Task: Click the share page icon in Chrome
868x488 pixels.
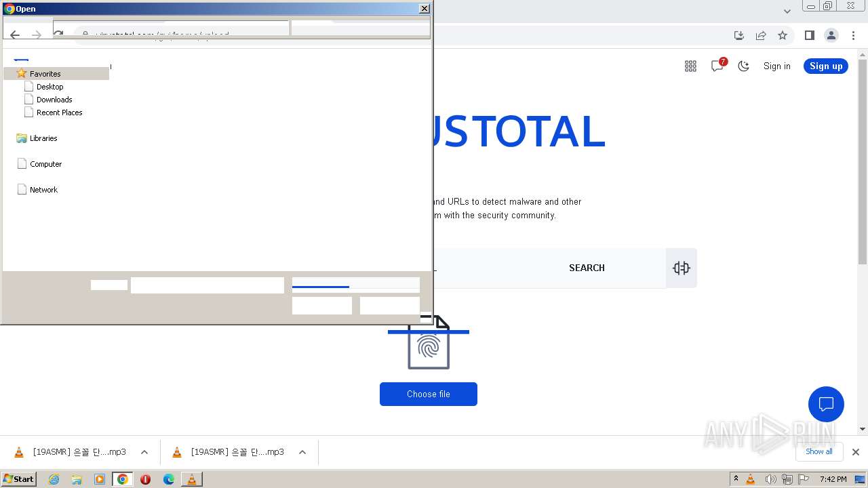Action: pyautogui.click(x=761, y=35)
